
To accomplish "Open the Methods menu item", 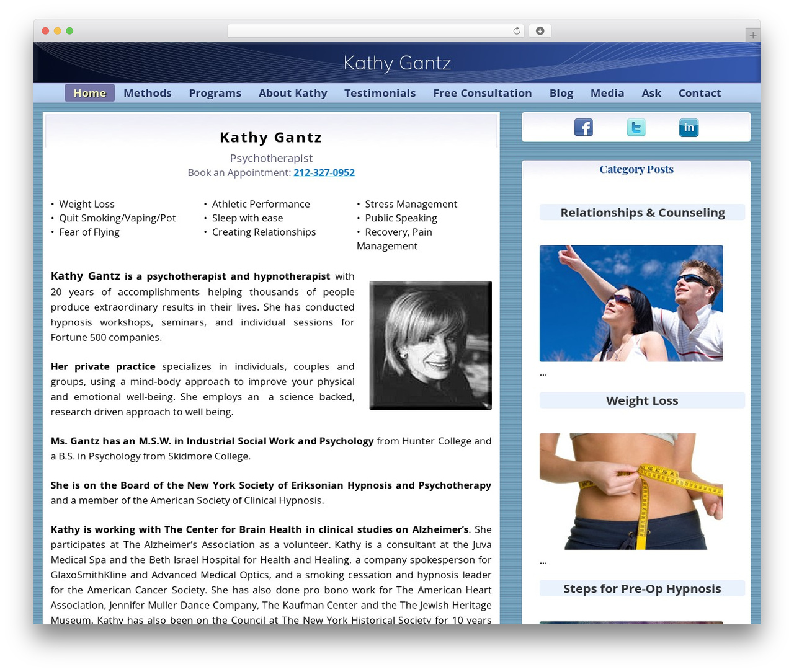I will pos(148,93).
